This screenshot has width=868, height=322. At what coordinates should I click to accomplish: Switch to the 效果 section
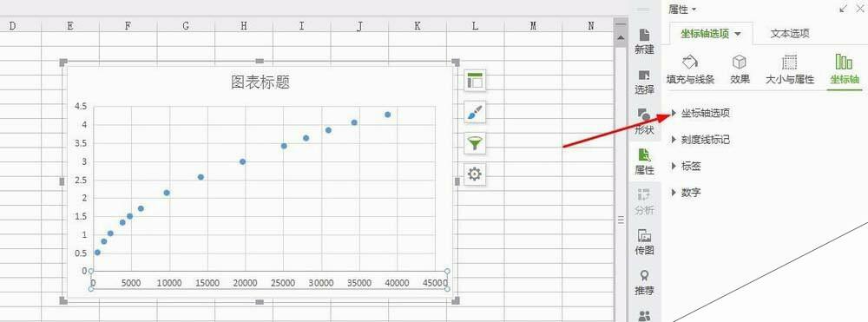pyautogui.click(x=740, y=69)
